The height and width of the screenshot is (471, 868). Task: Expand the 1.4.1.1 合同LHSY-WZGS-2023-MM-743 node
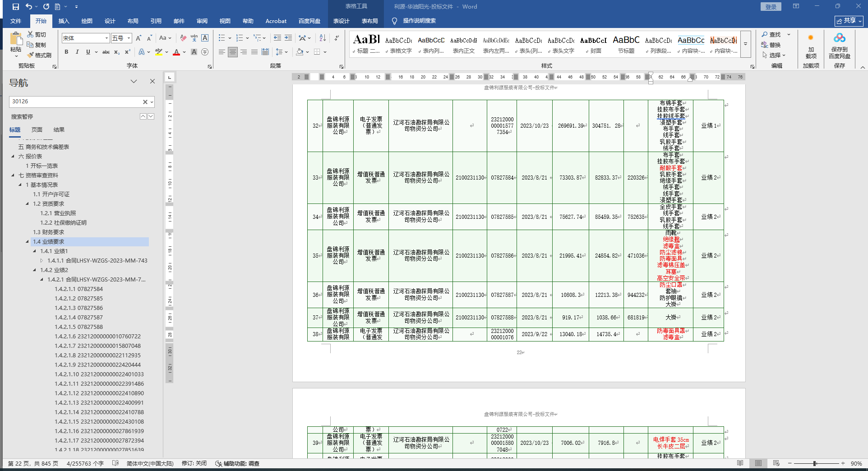(x=42, y=260)
